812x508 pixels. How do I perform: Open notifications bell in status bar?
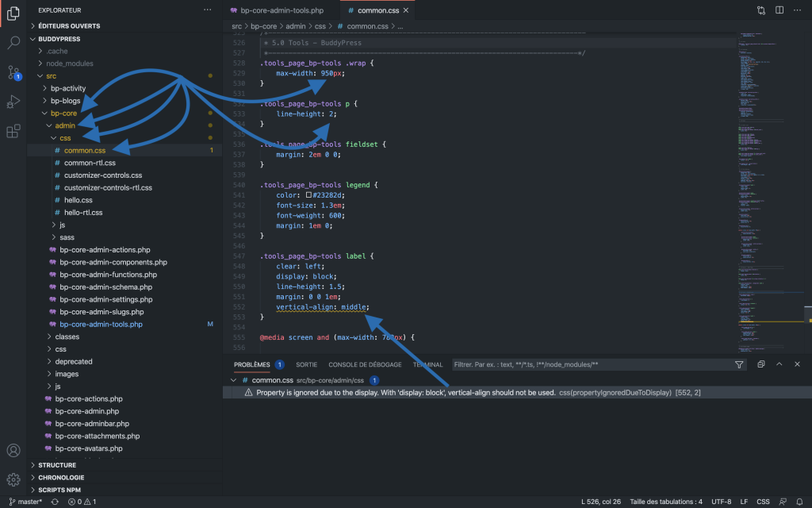pos(799,502)
